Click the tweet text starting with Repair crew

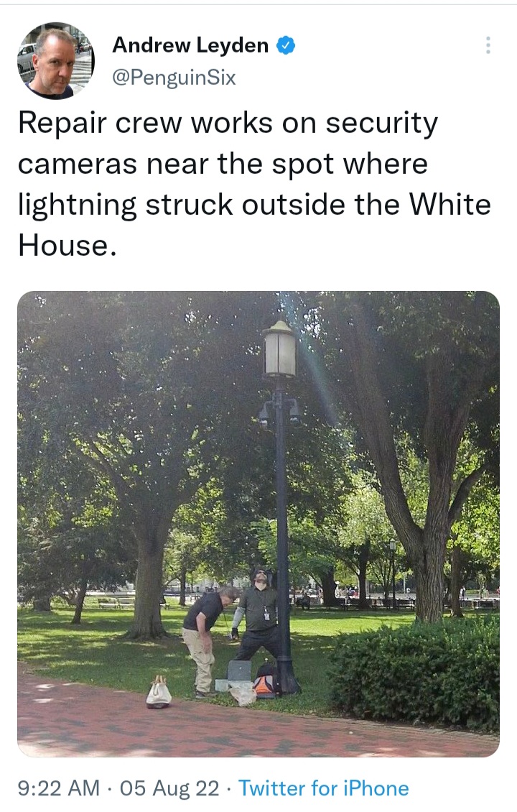tap(253, 184)
